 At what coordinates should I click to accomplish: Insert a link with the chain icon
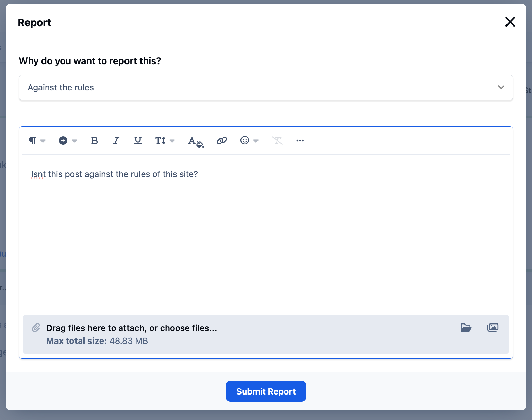pos(222,140)
